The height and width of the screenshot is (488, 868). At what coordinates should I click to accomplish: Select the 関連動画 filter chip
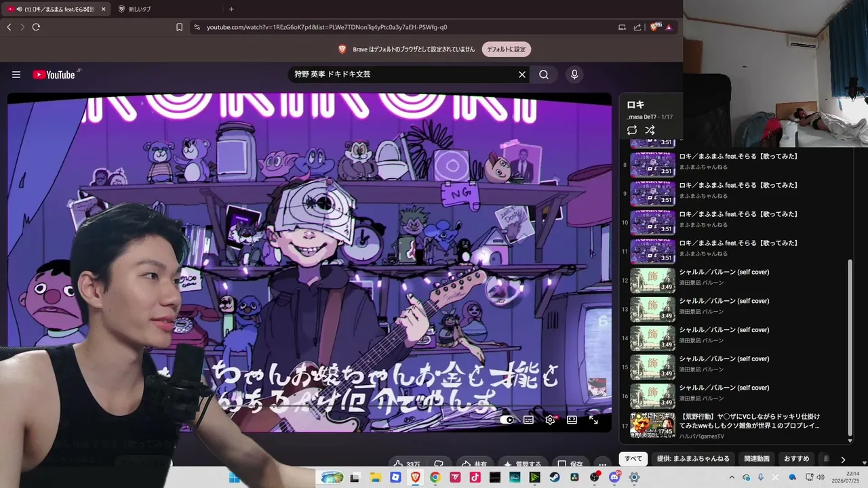click(757, 459)
